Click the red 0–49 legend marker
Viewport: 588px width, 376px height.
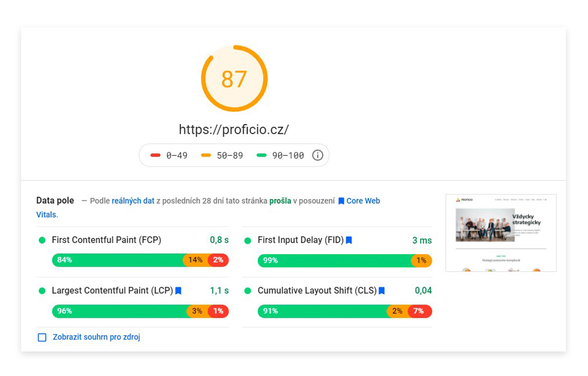(155, 155)
